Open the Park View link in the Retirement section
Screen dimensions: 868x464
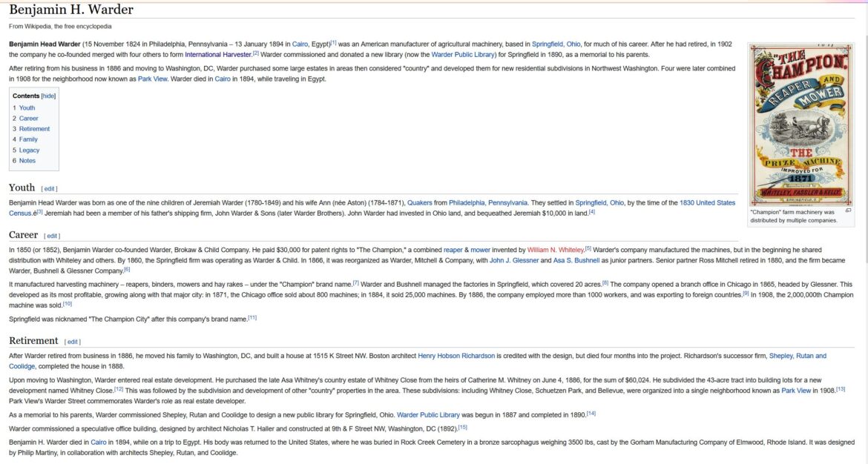coord(796,391)
